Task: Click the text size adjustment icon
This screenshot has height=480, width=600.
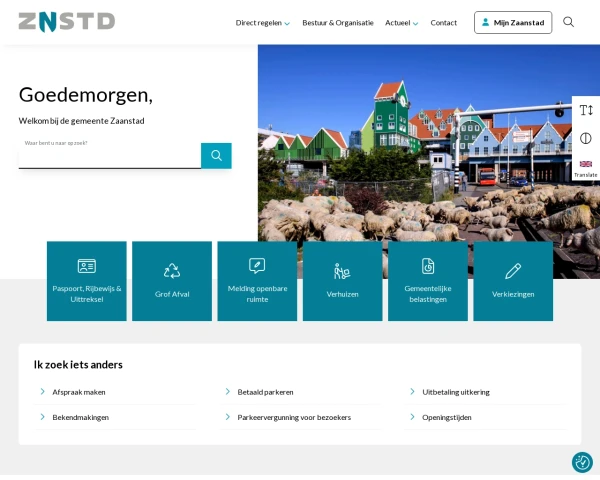Action: pos(586,110)
